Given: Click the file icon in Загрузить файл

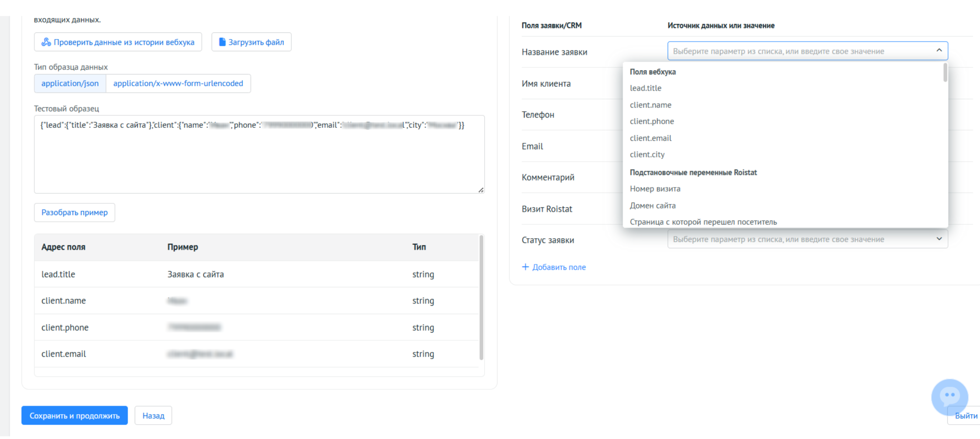Looking at the screenshot, I should 222,42.
